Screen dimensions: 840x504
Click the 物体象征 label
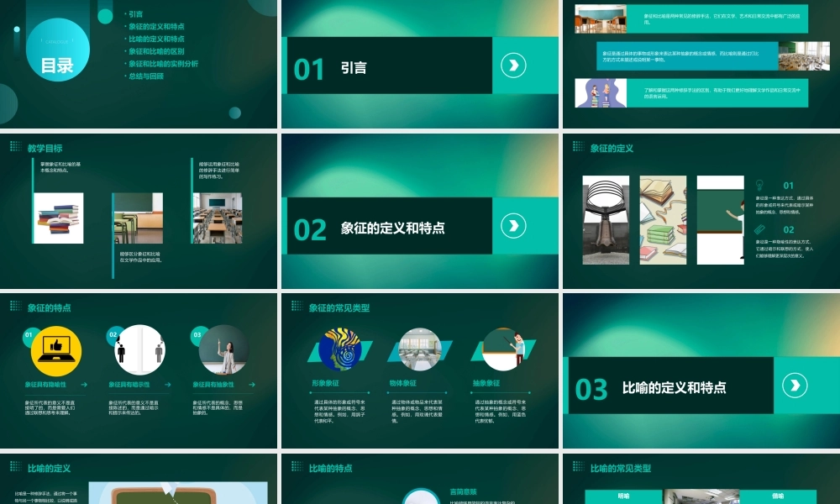point(403,383)
